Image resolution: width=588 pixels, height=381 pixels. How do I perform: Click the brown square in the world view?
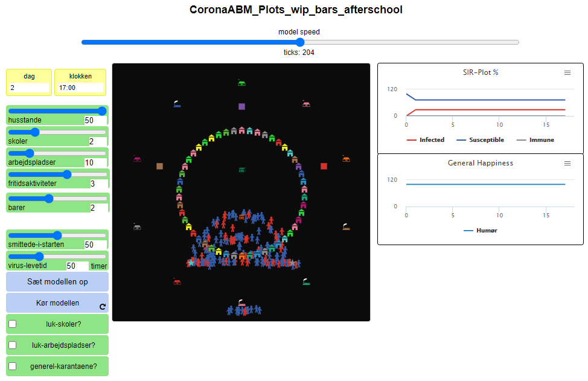pos(159,166)
